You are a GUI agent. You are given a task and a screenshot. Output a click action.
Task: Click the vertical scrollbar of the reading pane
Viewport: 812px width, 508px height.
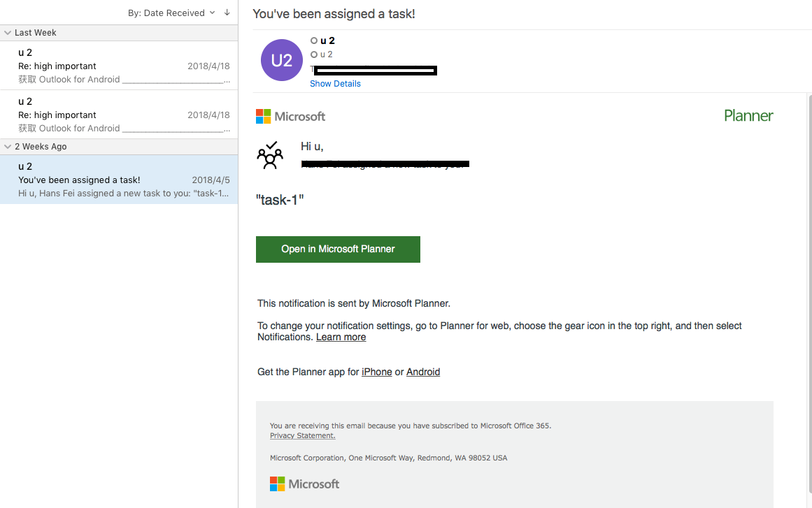[809, 295]
